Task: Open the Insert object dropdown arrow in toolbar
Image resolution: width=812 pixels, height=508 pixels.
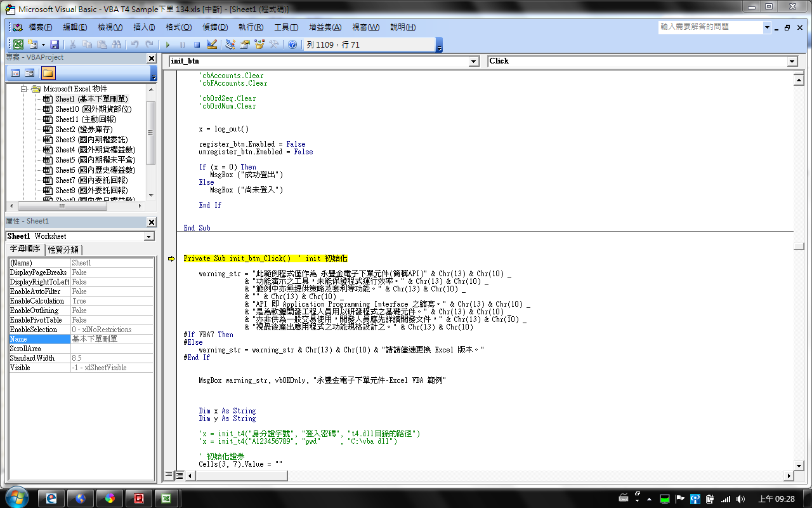Action: pyautogui.click(x=43, y=44)
